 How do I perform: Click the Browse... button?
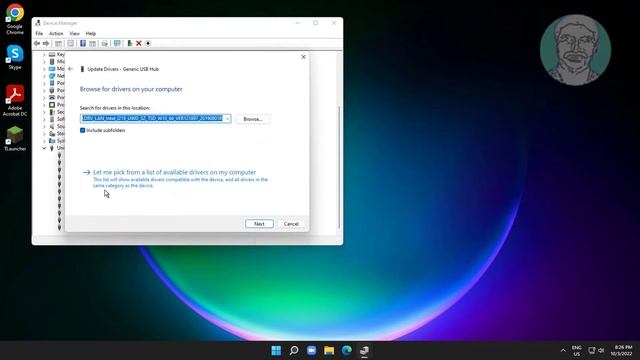(x=253, y=119)
